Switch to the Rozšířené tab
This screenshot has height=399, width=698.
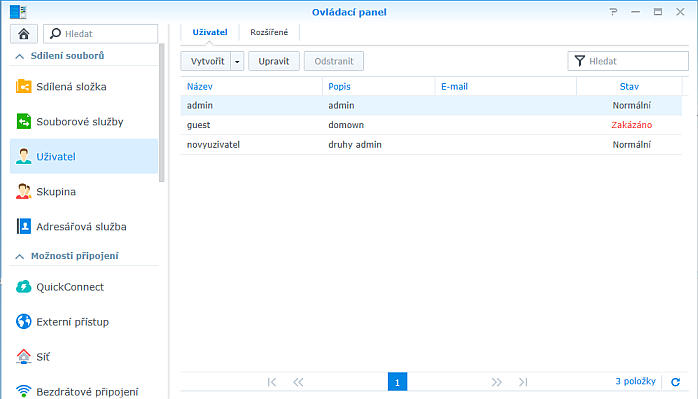[269, 33]
